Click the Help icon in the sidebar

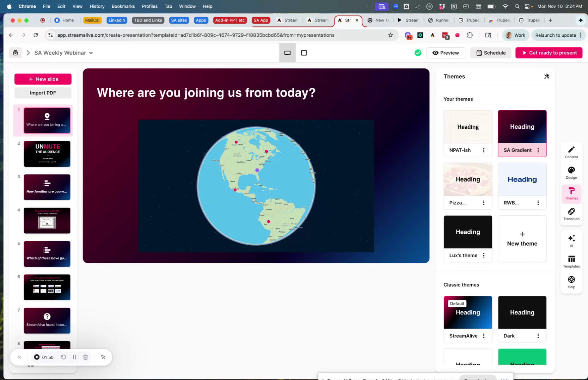[x=571, y=281]
